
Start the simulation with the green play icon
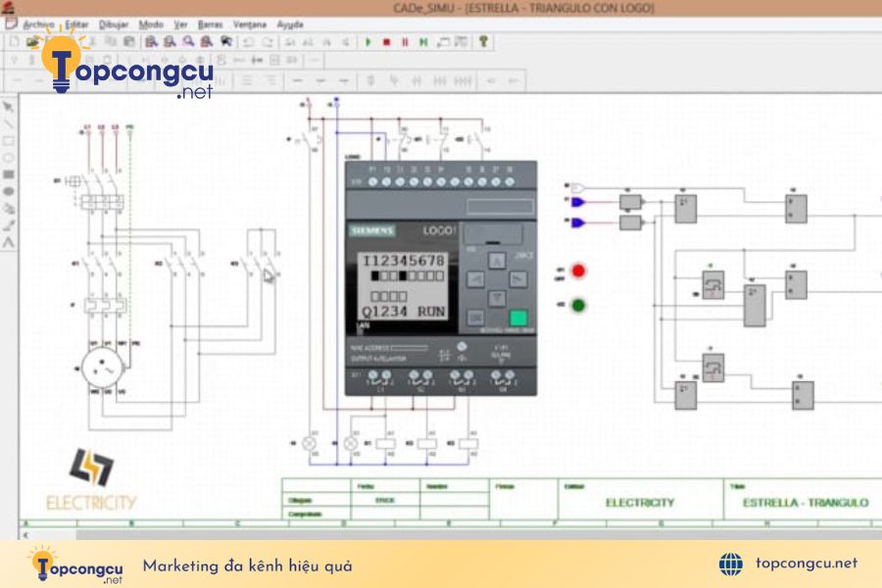click(368, 41)
